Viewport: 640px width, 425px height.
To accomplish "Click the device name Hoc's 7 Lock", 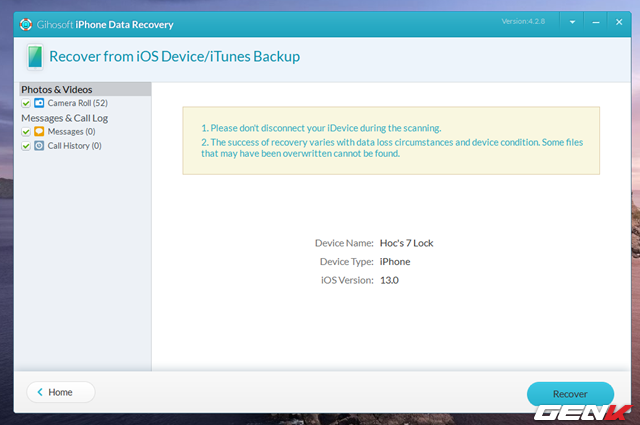I will click(407, 243).
